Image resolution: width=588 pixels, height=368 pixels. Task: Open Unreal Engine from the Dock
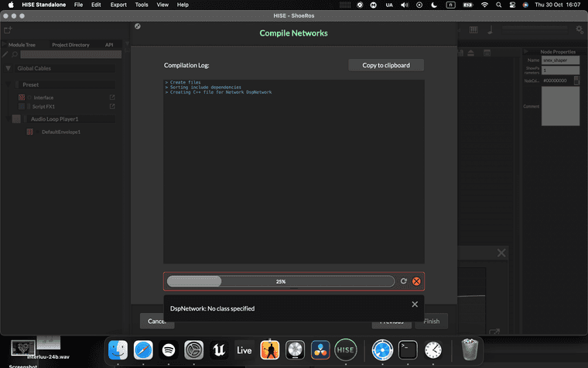219,350
